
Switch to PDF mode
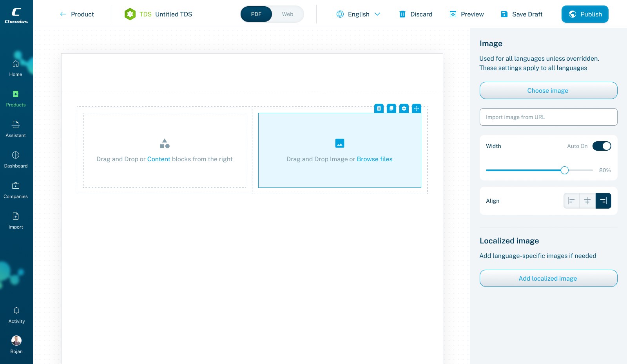pyautogui.click(x=256, y=14)
